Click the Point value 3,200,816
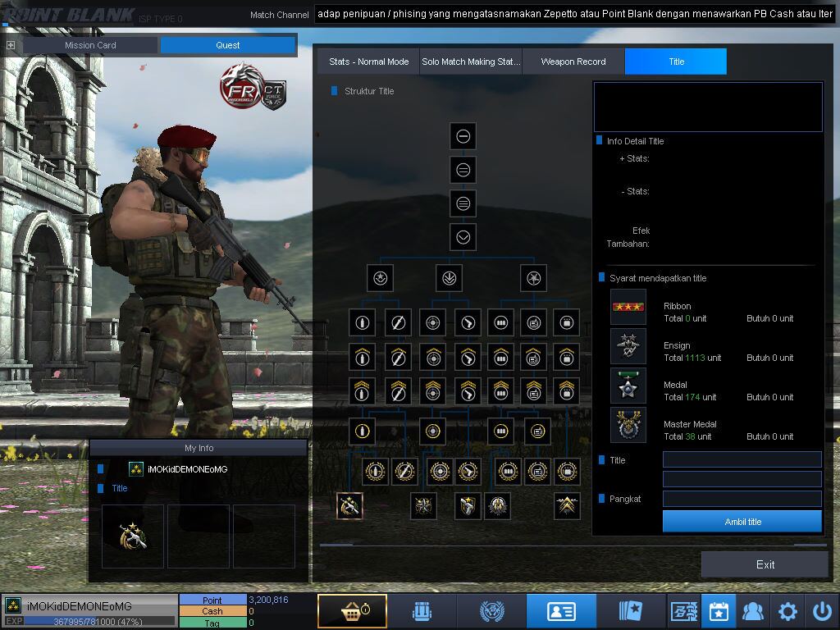Screen dimensions: 840x630 pyautogui.click(x=268, y=600)
